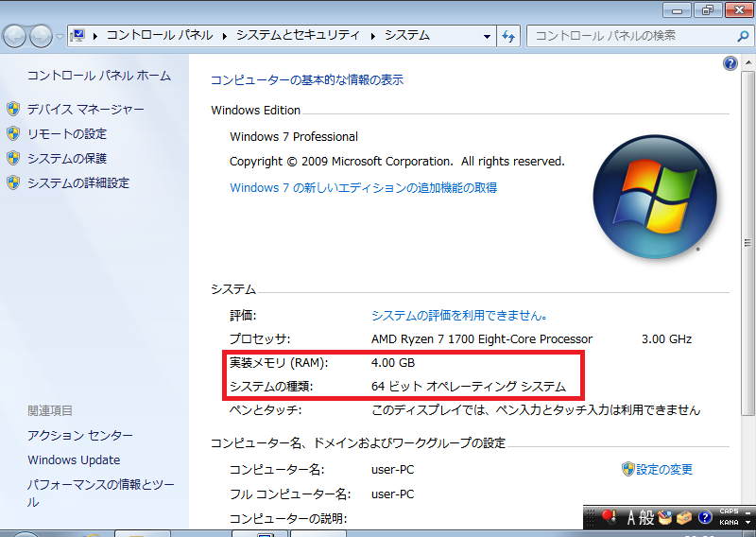Image resolution: width=756 pixels, height=537 pixels.
Task: Toggle KANA in the language bar
Action: point(729,522)
